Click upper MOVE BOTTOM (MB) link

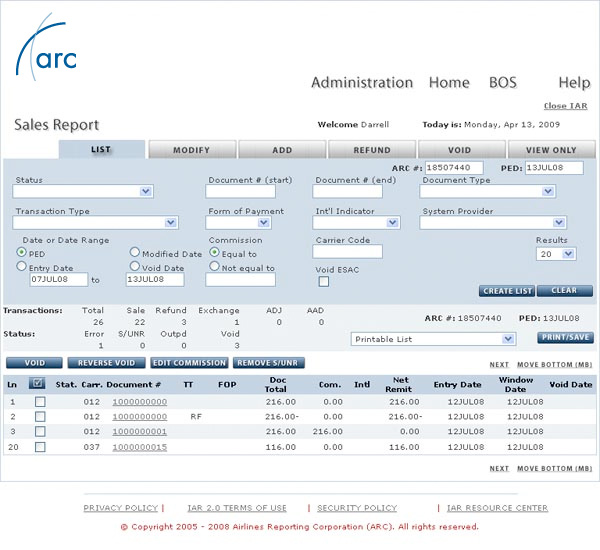554,365
